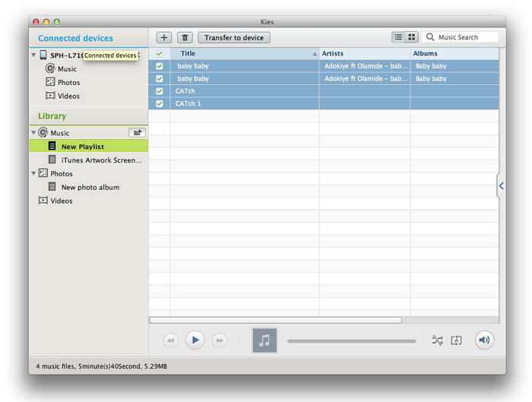Click the previous track rewind button

[171, 340]
